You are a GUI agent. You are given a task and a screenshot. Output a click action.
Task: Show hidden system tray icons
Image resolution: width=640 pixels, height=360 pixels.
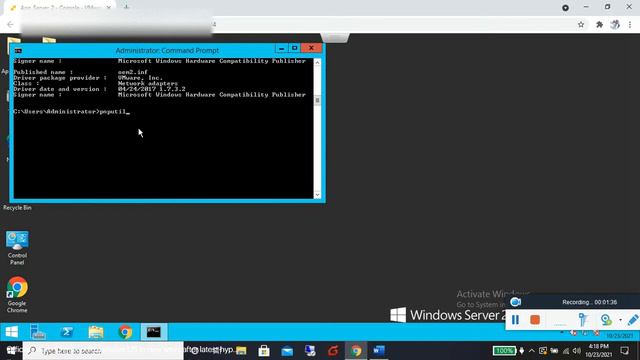[x=531, y=351]
